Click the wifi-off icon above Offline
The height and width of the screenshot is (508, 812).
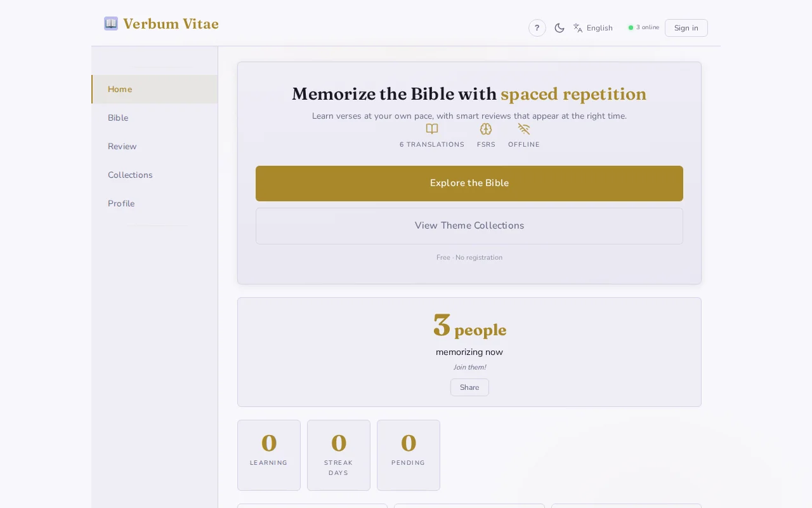(524, 129)
